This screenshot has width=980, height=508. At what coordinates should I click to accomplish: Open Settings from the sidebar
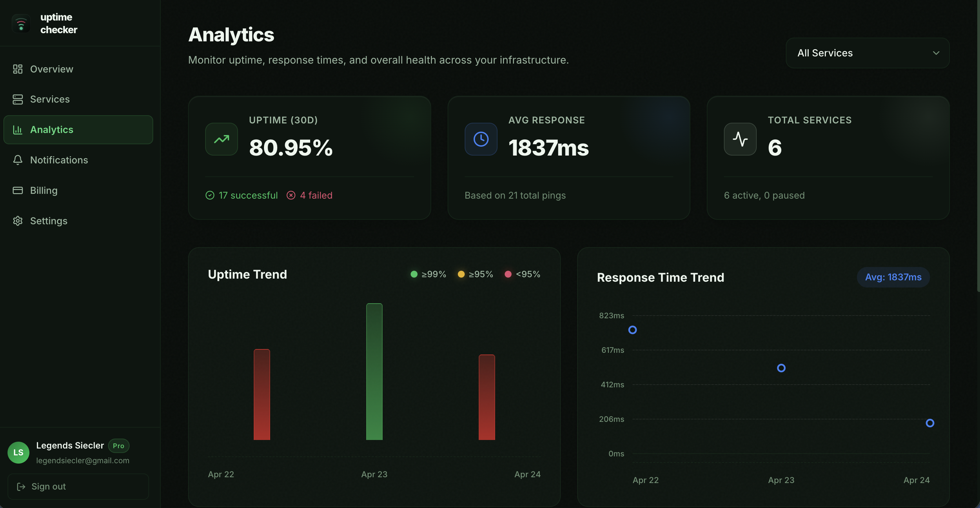(78, 221)
